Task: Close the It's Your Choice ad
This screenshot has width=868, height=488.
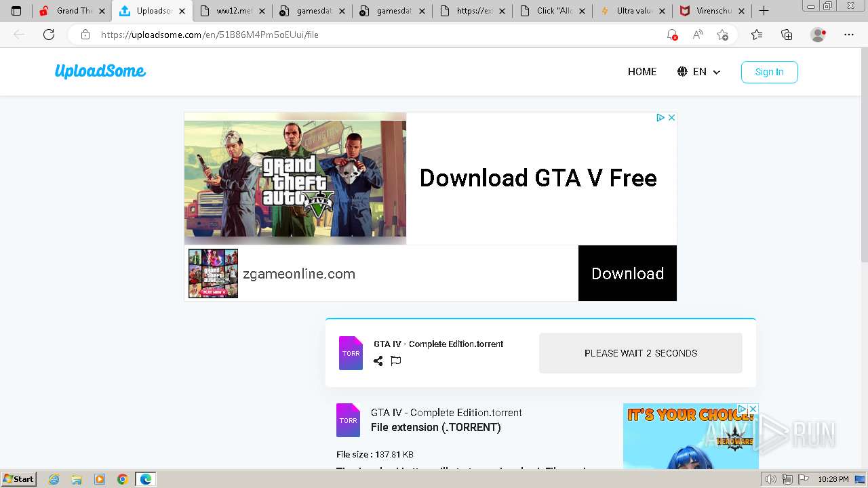Action: pos(753,409)
